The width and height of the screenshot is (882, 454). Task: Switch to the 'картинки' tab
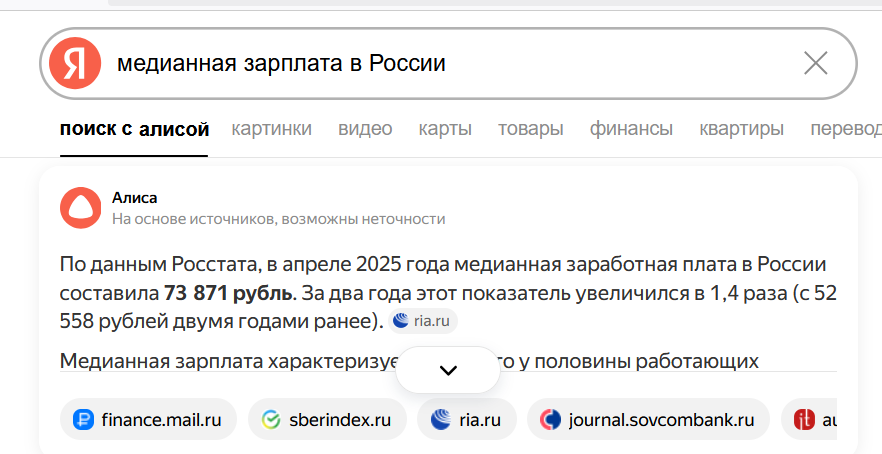[272, 129]
